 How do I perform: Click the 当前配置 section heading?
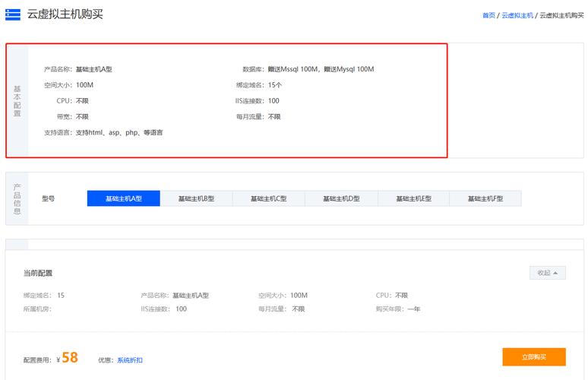pos(38,273)
